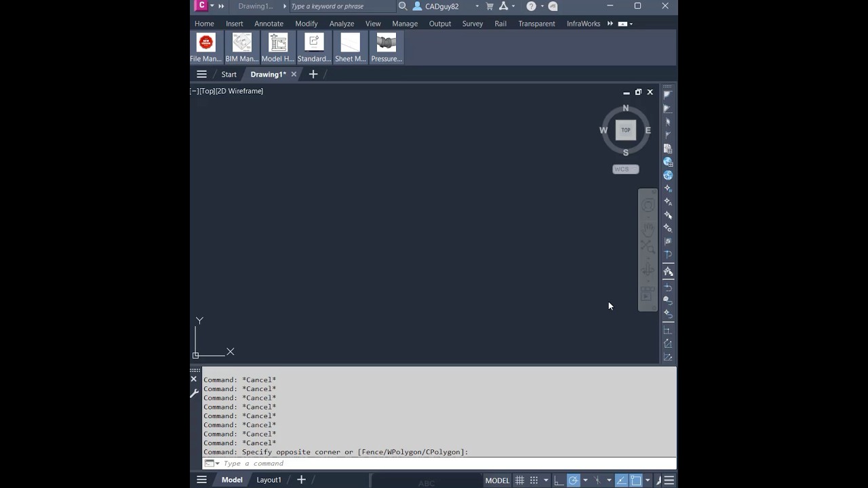Viewport: 868px width, 488px height.
Task: Select the Model layout tab
Action: coord(232,480)
